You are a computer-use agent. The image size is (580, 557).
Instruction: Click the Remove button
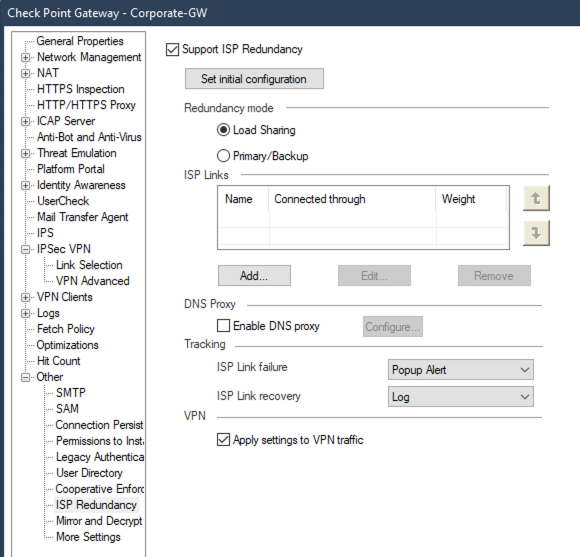494,276
